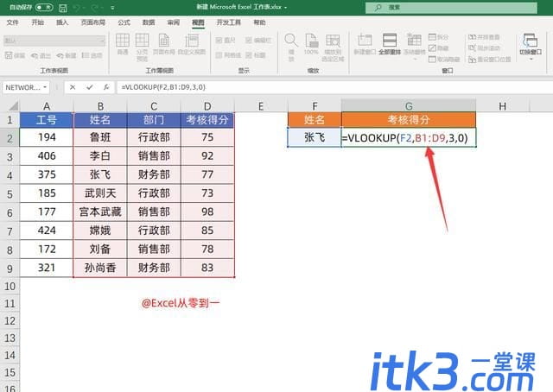Select column G header

pyautogui.click(x=409, y=106)
